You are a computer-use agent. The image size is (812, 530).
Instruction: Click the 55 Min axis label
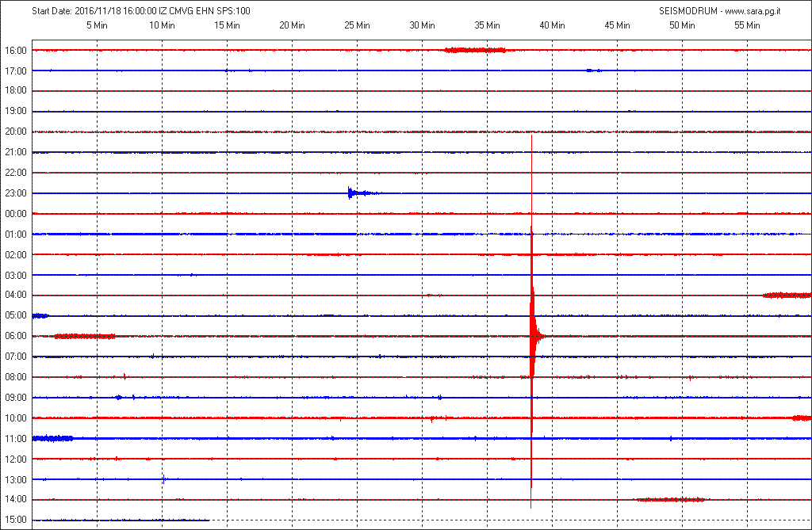pyautogui.click(x=747, y=25)
